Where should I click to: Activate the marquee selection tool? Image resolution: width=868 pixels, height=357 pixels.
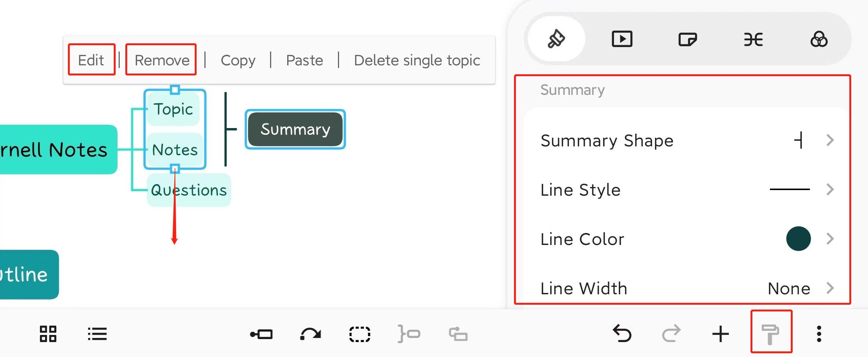click(x=359, y=334)
